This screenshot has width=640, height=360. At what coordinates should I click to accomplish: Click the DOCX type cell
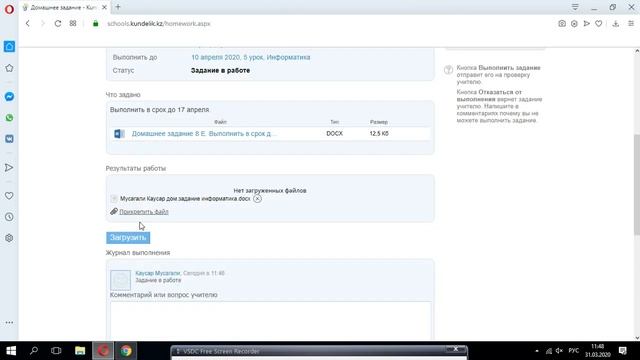point(334,133)
